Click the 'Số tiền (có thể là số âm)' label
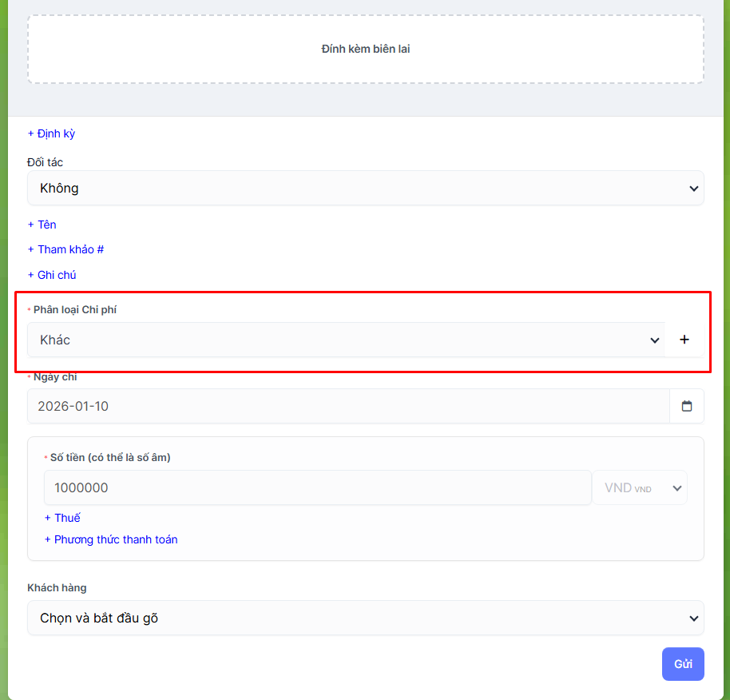The height and width of the screenshot is (700, 730). click(x=109, y=458)
